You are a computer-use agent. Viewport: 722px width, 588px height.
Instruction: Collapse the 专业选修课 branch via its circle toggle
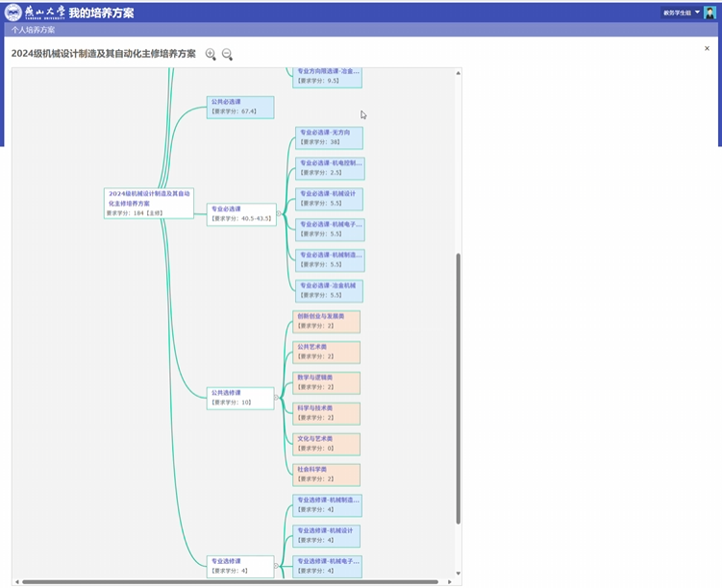(x=276, y=566)
